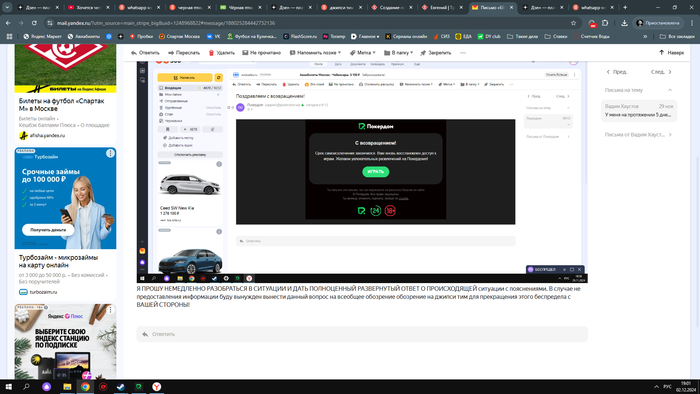Open the Яндекс Плюс ad options menu
This screenshot has width=700, height=394.
pos(110,309)
